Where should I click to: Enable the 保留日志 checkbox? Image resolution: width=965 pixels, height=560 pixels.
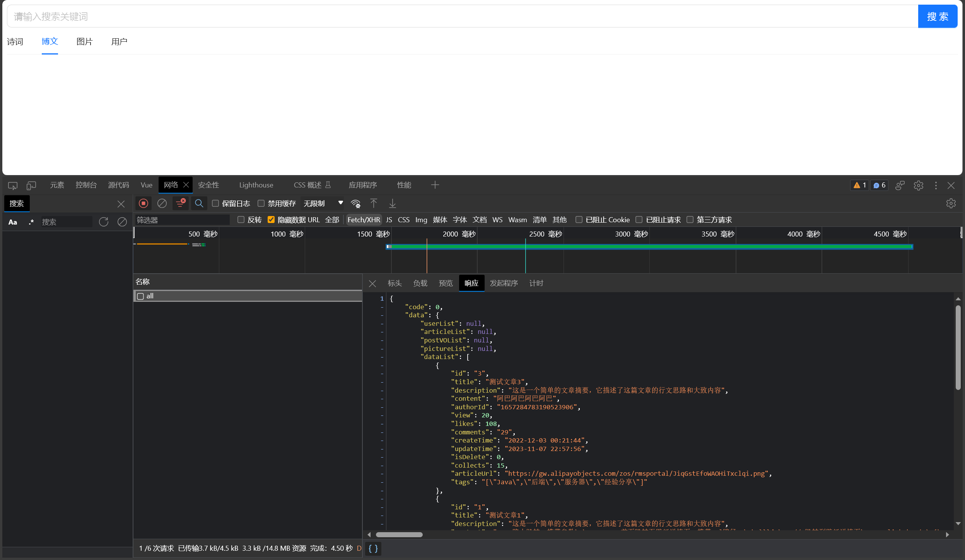click(215, 203)
